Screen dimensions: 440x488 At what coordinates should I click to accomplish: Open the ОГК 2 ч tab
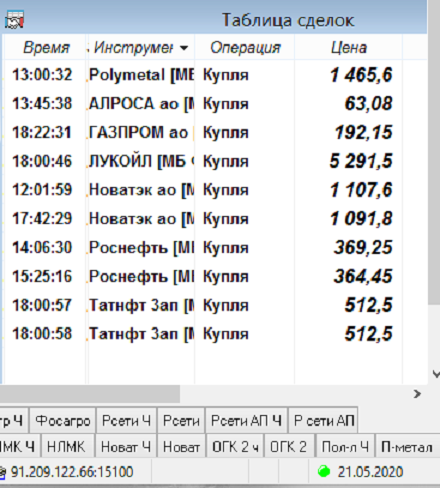point(235,447)
